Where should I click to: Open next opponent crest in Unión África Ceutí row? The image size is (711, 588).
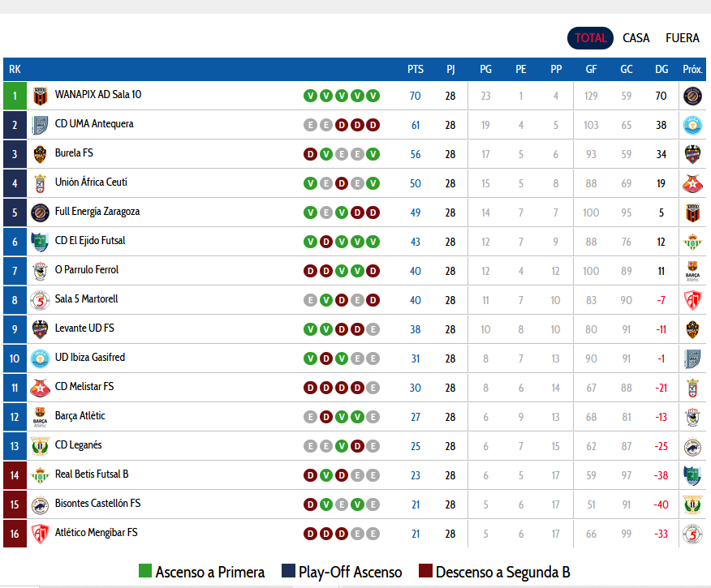pyautogui.click(x=692, y=183)
